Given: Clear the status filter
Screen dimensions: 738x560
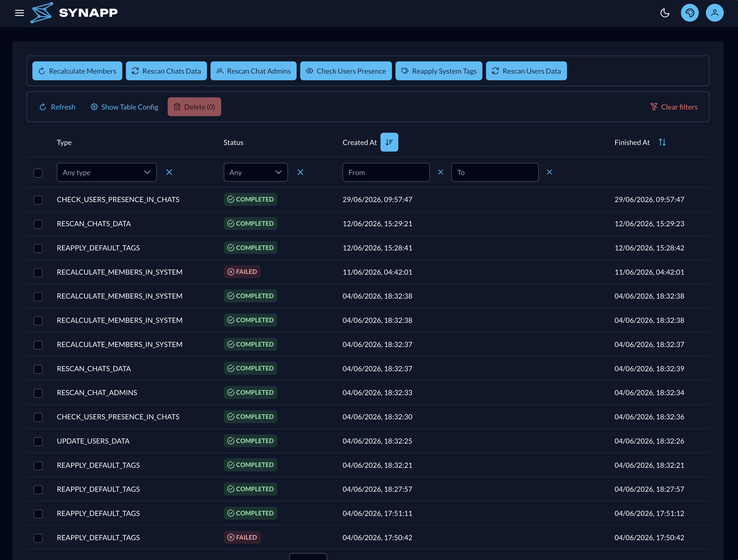Looking at the screenshot, I should point(300,172).
